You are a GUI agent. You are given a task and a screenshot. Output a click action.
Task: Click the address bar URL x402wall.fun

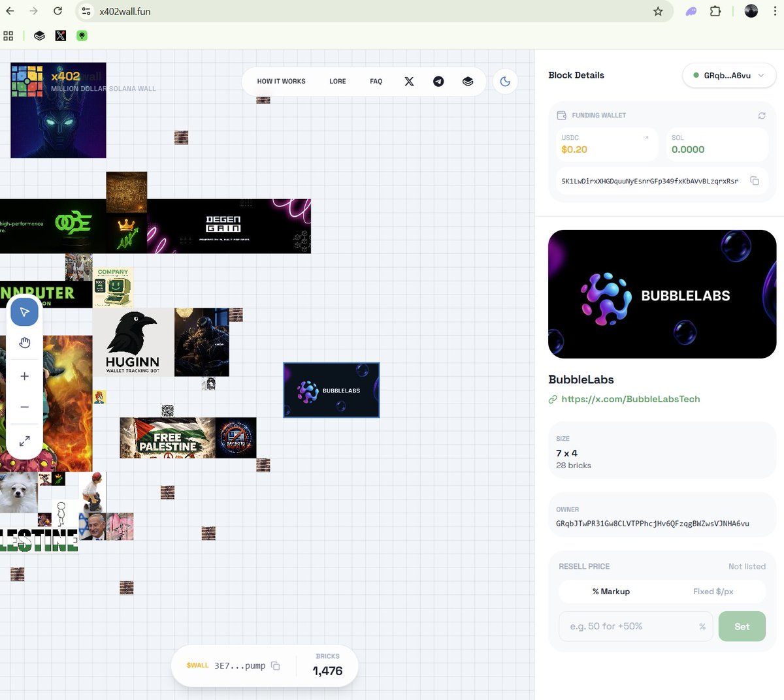pyautogui.click(x=125, y=11)
